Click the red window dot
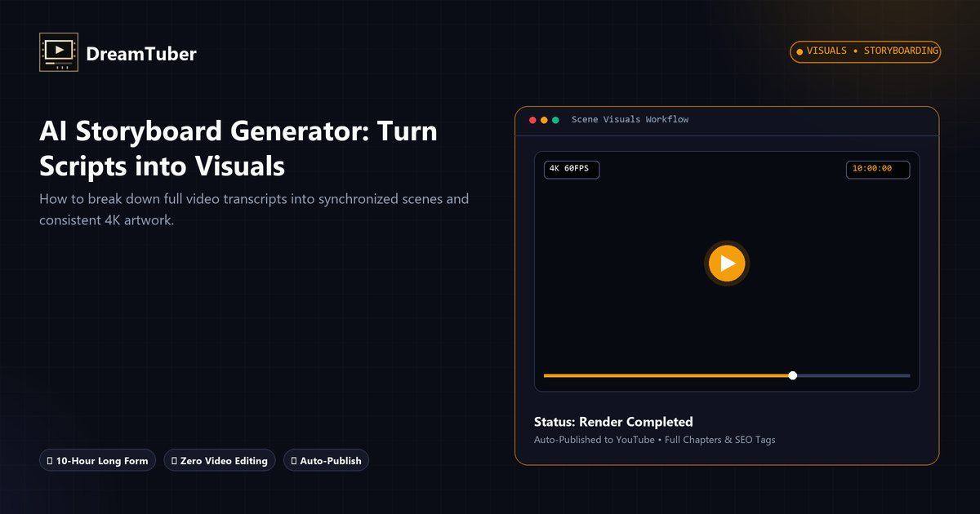980x514 pixels. click(532, 120)
